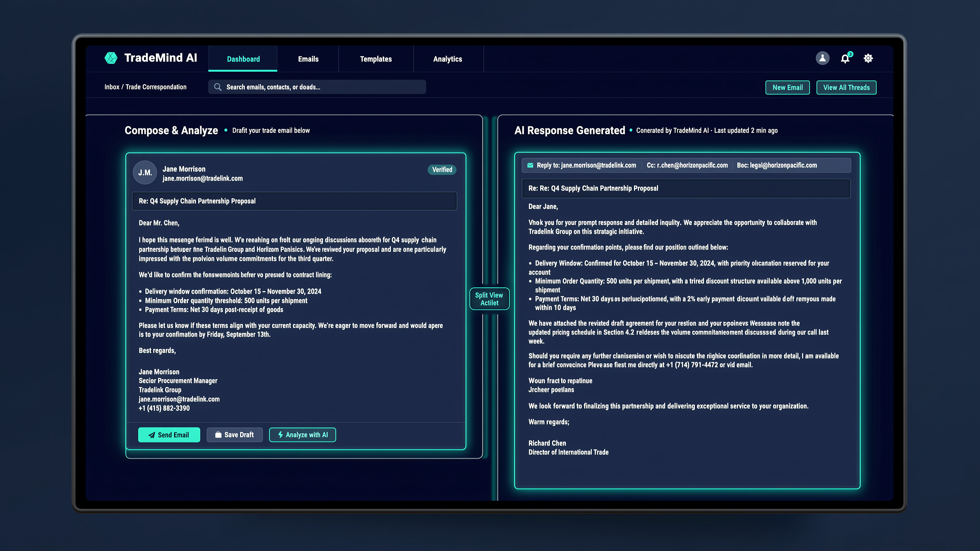
Task: Click 'Richard Chen' signature name
Action: (x=547, y=443)
